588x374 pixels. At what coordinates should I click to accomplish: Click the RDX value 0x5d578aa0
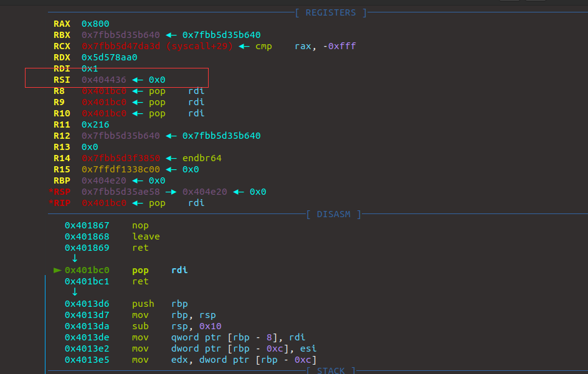click(x=109, y=57)
